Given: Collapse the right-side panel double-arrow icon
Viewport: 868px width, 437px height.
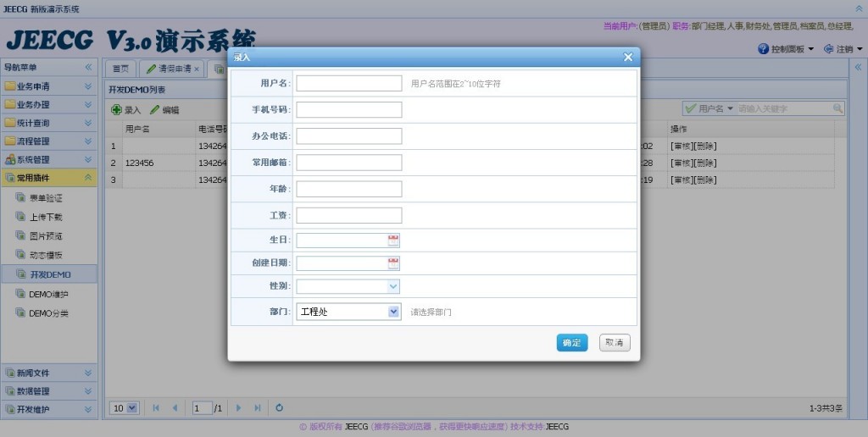Looking at the screenshot, I should (858, 67).
